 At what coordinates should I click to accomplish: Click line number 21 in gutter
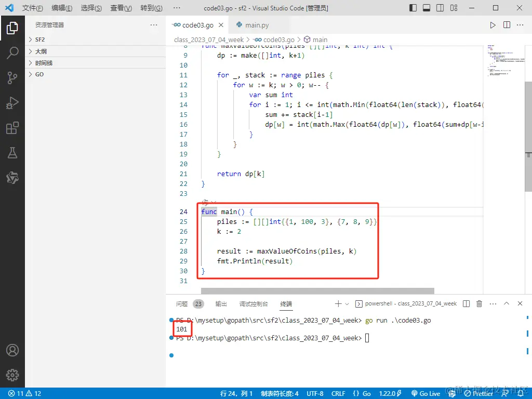pos(183,174)
